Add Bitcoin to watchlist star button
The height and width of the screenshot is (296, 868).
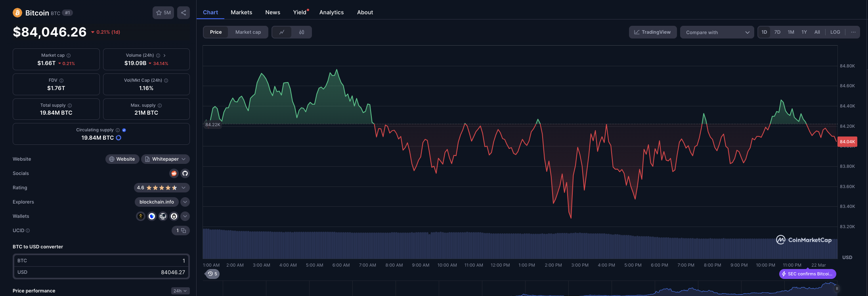163,13
